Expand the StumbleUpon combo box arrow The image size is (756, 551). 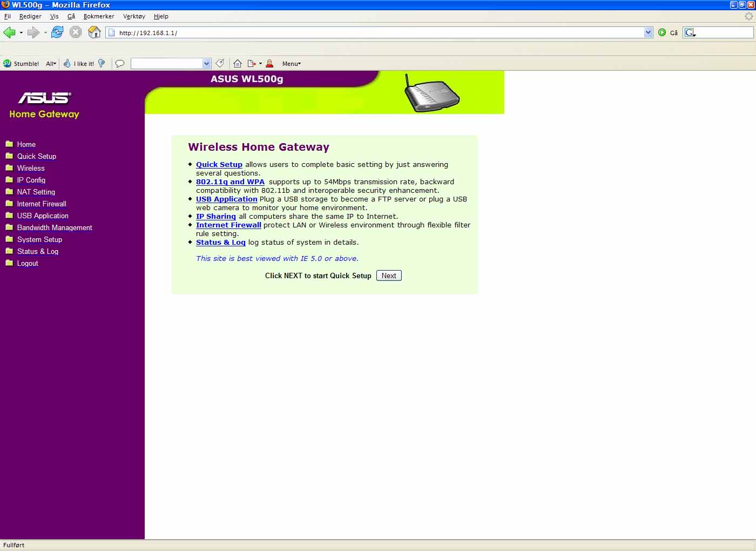click(206, 64)
